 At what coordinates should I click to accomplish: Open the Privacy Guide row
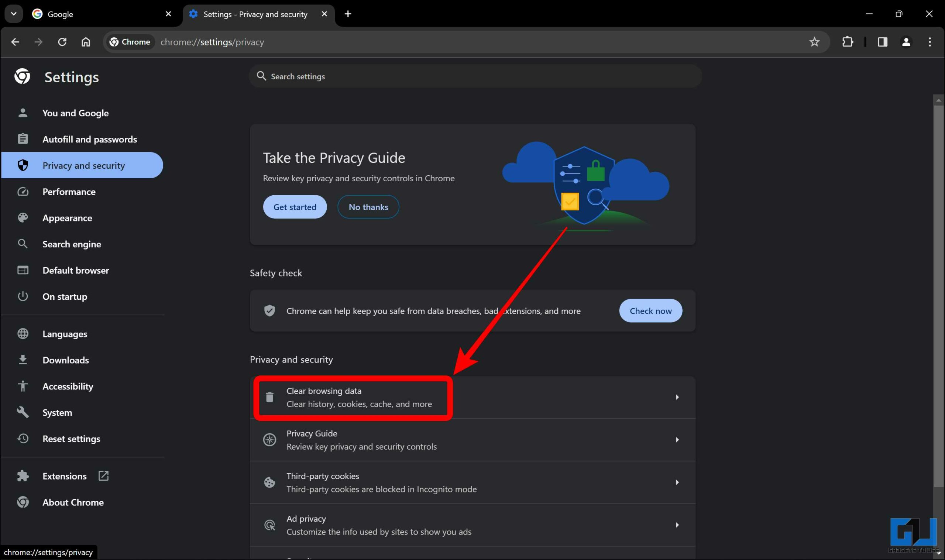pyautogui.click(x=473, y=440)
